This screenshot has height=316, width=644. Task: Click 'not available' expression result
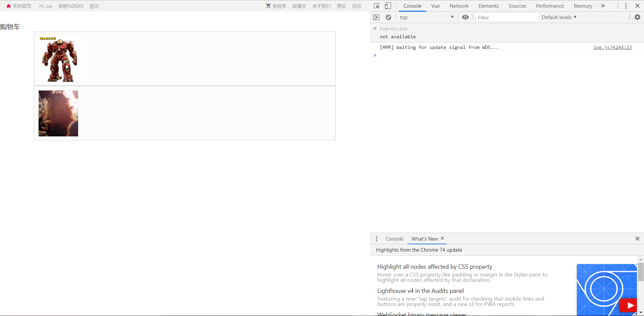pos(398,37)
